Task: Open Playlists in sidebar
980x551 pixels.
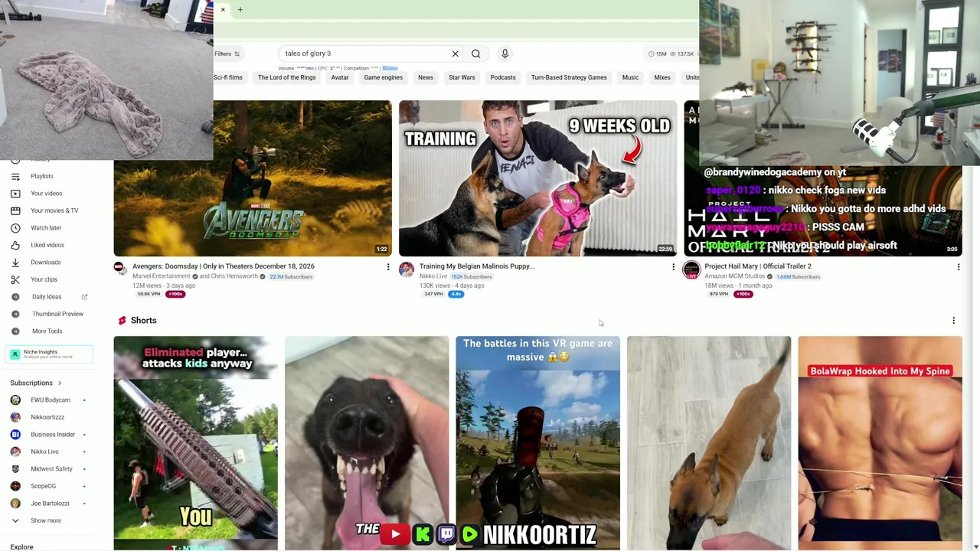Action: coord(42,176)
